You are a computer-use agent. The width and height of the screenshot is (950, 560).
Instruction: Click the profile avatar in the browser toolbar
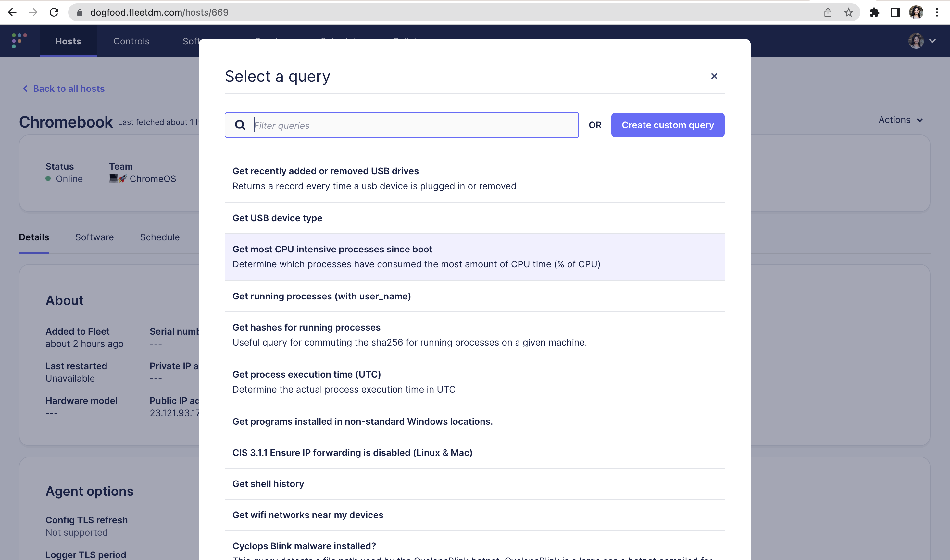(916, 12)
